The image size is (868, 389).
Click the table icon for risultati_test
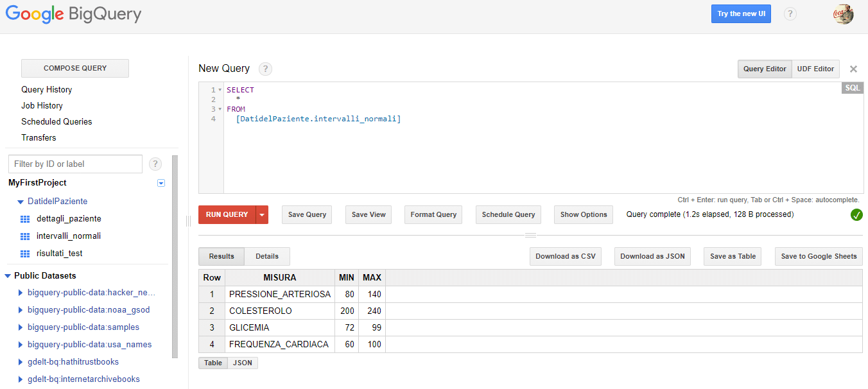(25, 254)
